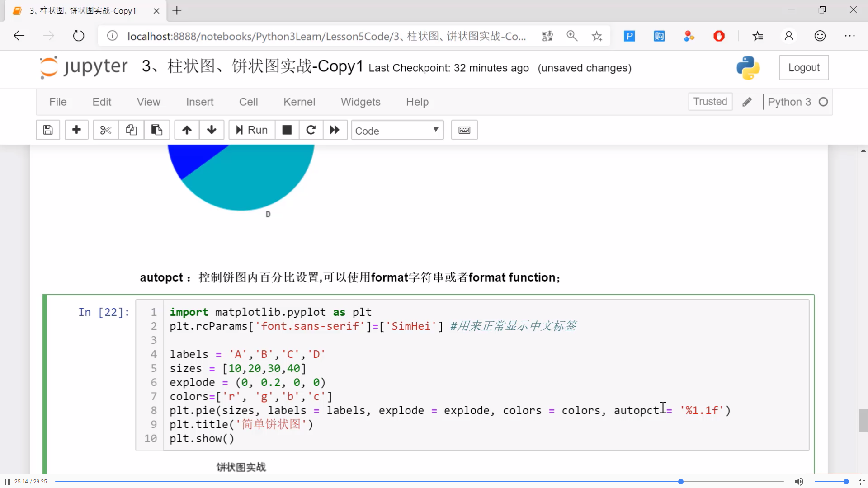Screen dimensions: 868x488
Task: Open browser settings ellipsis menu
Action: (849, 36)
